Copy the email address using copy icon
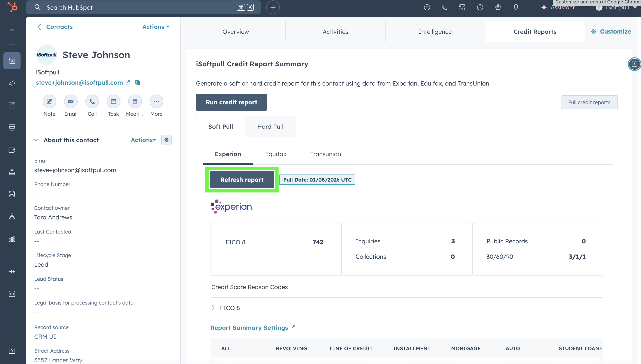Viewport: 641px width, 364px height. [x=138, y=83]
